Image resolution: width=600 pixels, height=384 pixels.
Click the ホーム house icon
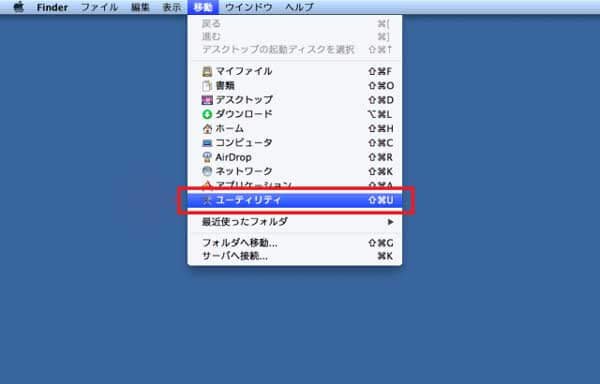(207, 129)
